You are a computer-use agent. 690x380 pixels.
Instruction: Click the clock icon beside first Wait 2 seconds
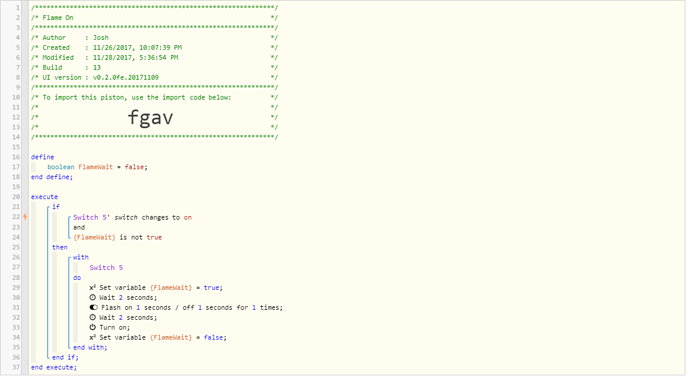click(x=92, y=297)
